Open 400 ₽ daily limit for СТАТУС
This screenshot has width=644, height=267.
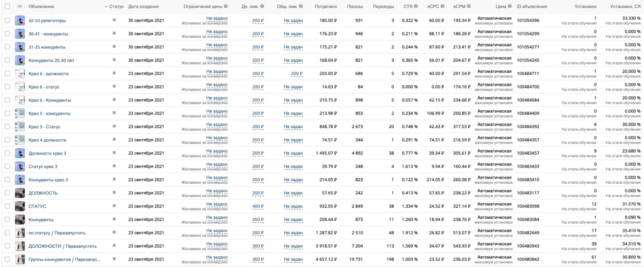click(x=258, y=206)
